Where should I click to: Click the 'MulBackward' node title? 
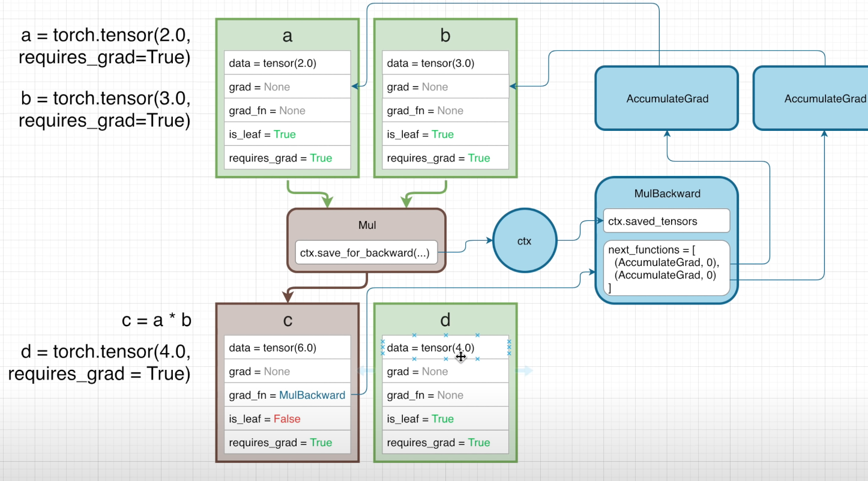tap(667, 193)
